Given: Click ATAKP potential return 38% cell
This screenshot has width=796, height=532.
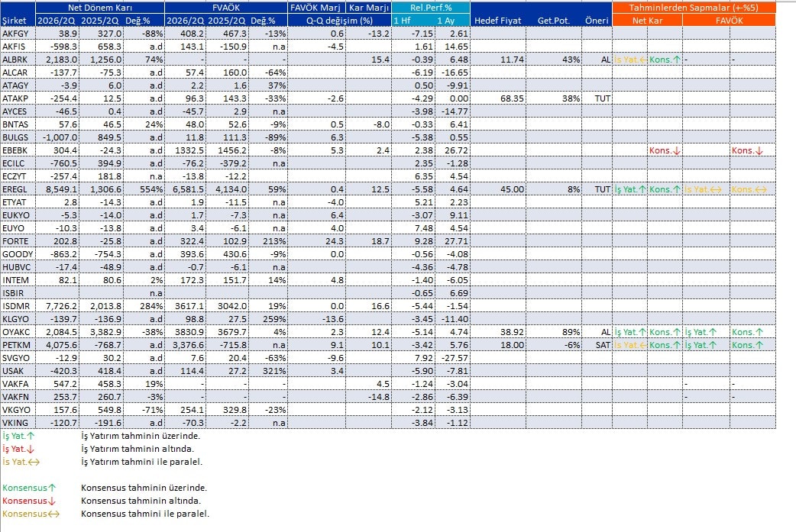Looking at the screenshot, I should [x=554, y=98].
